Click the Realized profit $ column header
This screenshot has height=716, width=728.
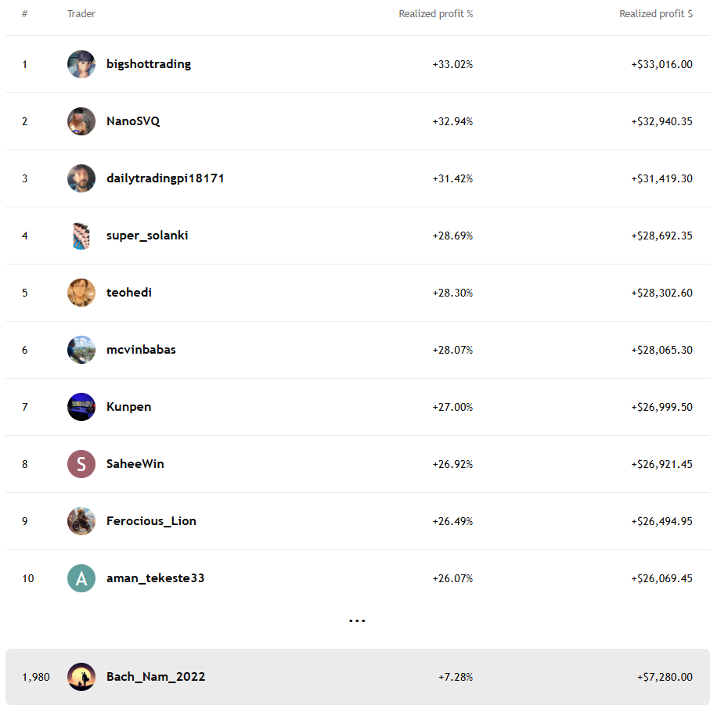pyautogui.click(x=655, y=14)
